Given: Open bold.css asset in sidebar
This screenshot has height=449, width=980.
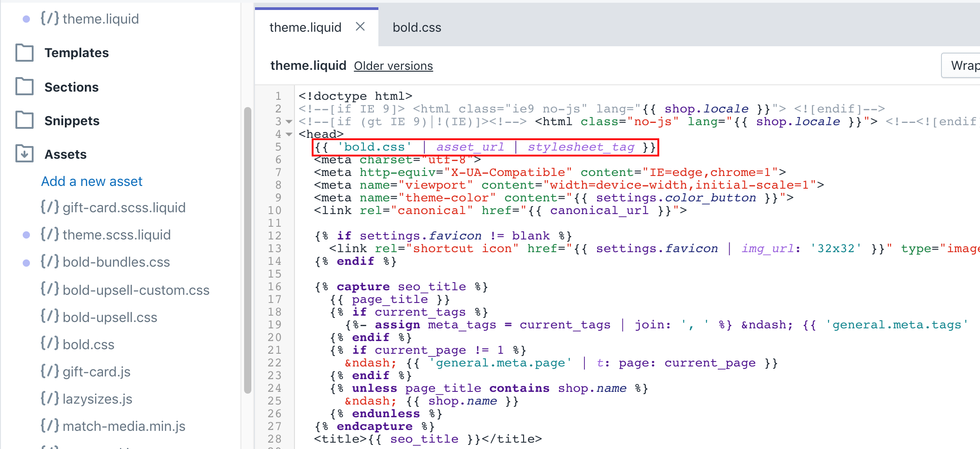Looking at the screenshot, I should pos(88,345).
